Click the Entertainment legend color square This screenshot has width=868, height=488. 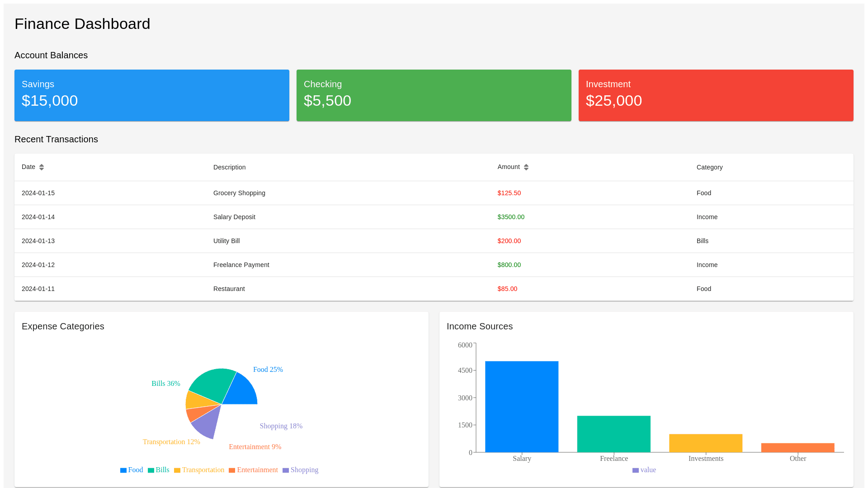click(x=232, y=470)
